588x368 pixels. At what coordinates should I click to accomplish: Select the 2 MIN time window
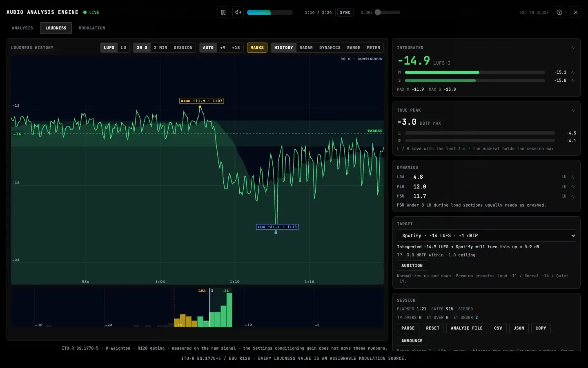[160, 48]
